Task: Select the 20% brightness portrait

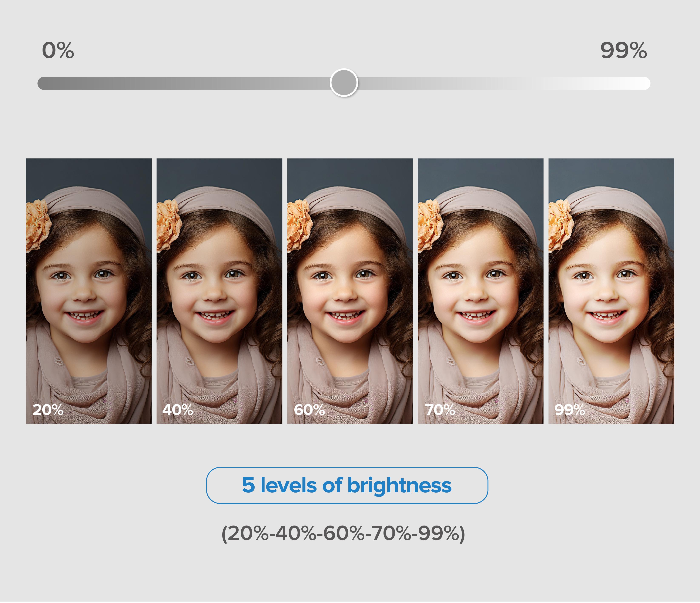Action: [x=89, y=291]
